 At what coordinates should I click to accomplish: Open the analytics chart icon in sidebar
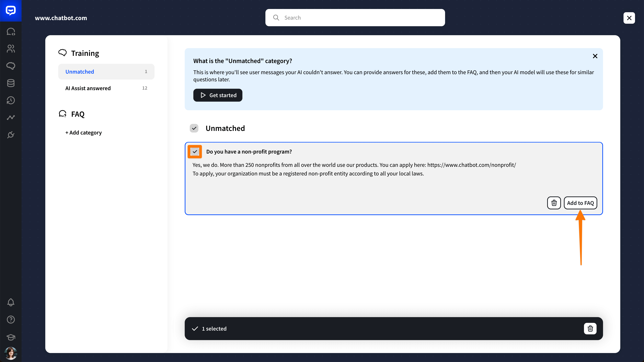[11, 117]
